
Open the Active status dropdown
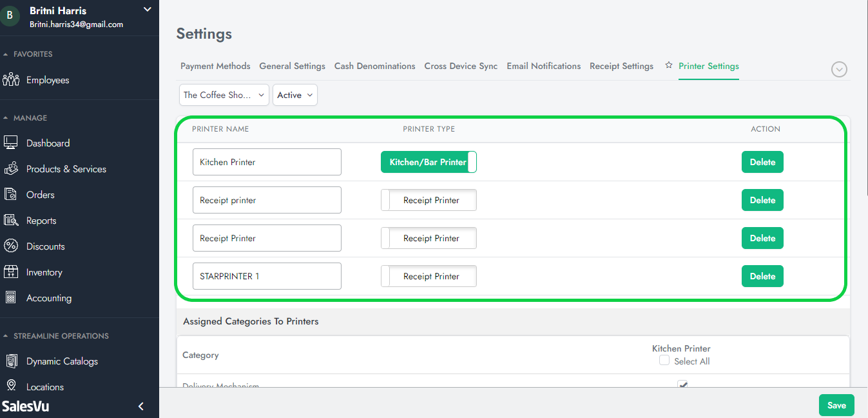click(x=295, y=95)
